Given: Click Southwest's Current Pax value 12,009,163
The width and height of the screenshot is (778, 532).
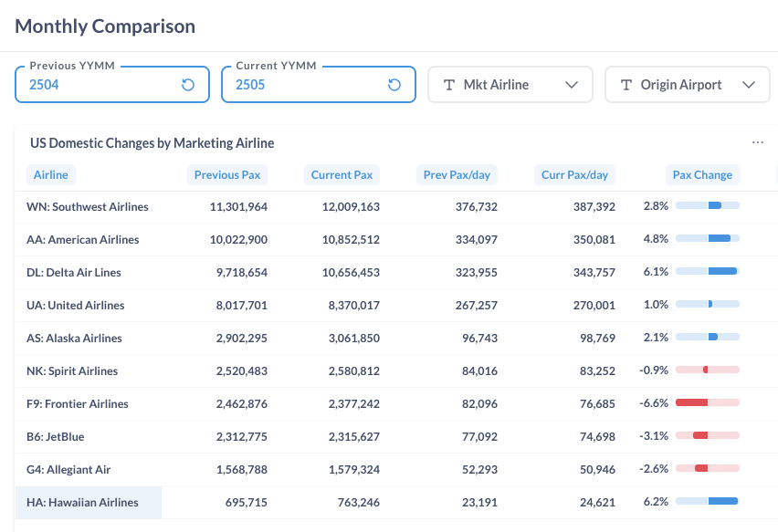Looking at the screenshot, I should [351, 207].
